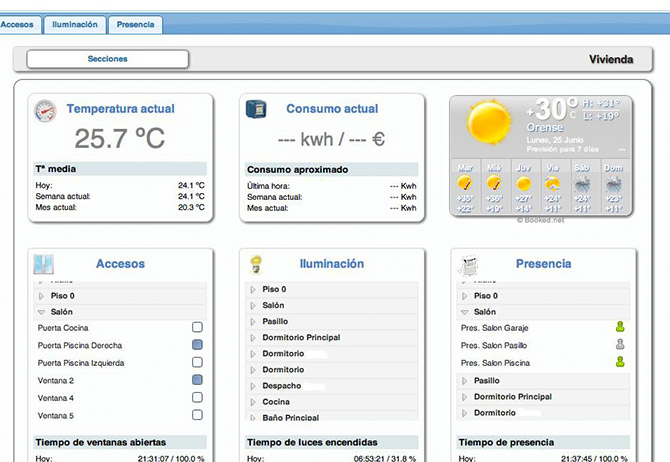Expand Piso 0 in Accesos panel
The image size is (670, 462).
pyautogui.click(x=41, y=296)
